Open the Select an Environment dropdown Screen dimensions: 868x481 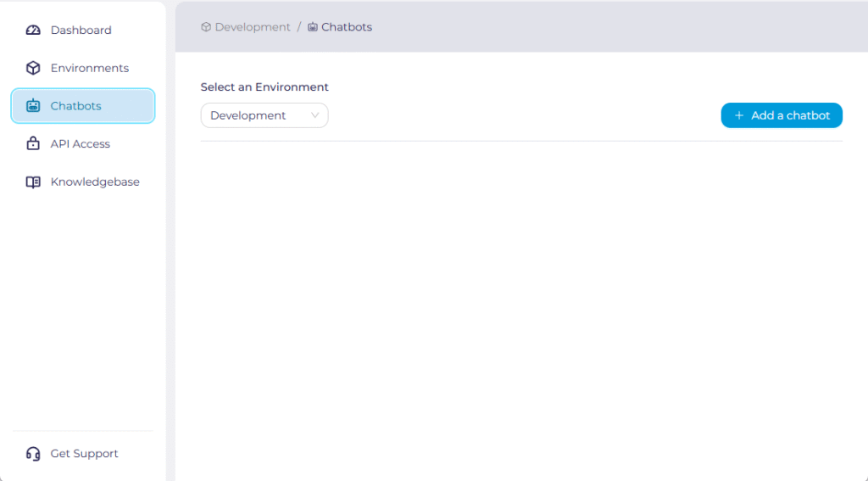[x=264, y=115]
